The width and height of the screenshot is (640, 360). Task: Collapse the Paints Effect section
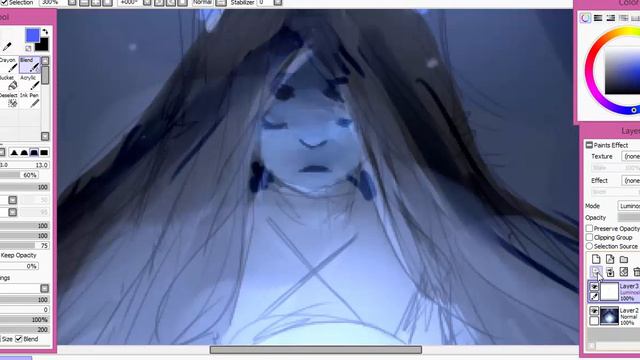tap(589, 145)
